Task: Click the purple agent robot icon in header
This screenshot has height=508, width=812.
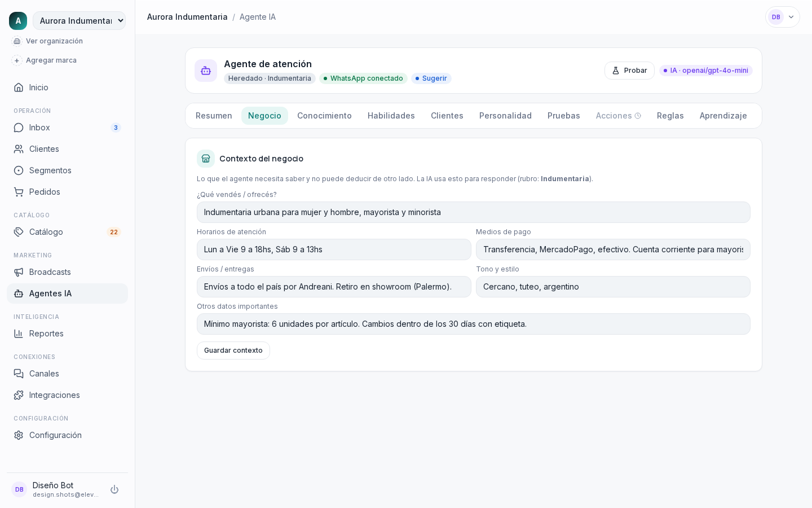Action: [206, 71]
